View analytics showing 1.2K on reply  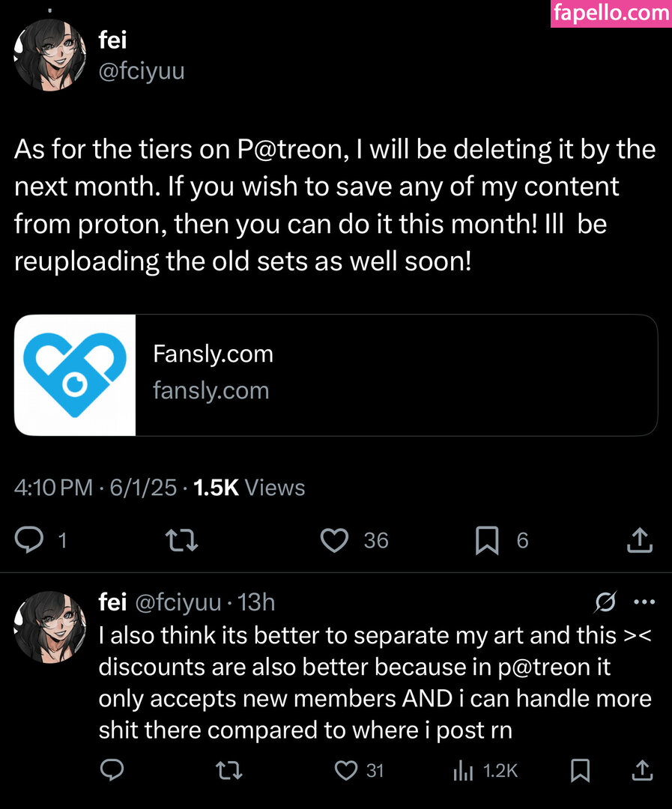[462, 770]
